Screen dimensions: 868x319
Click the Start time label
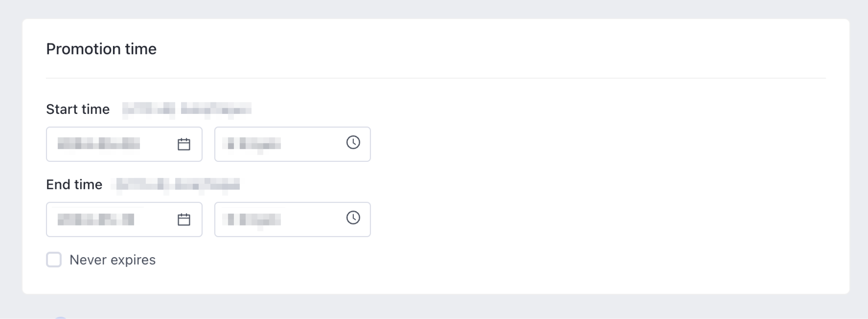[x=78, y=109]
